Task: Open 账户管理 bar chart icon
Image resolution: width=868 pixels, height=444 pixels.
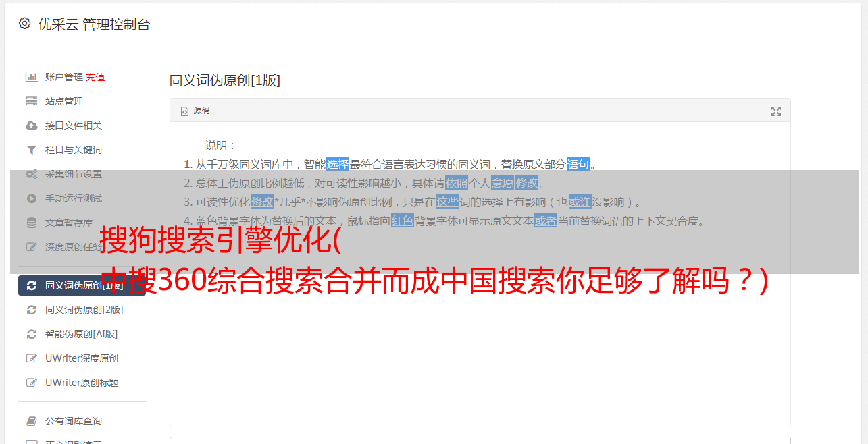Action: coord(31,77)
